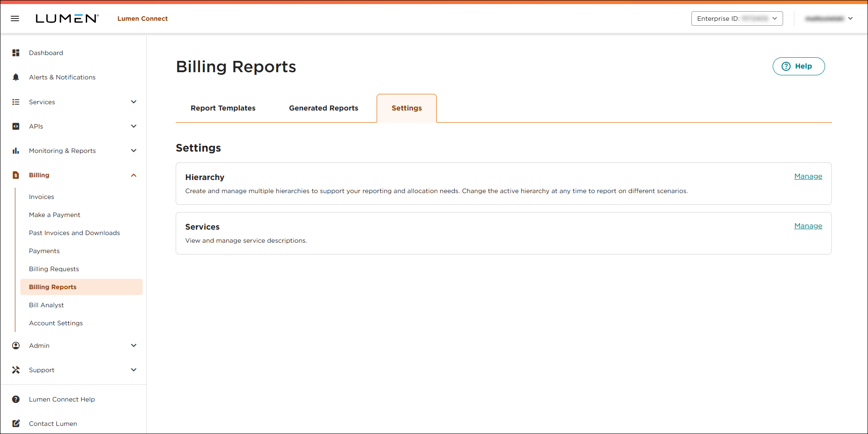
Task: Click the Dashboard grid icon
Action: 16,53
